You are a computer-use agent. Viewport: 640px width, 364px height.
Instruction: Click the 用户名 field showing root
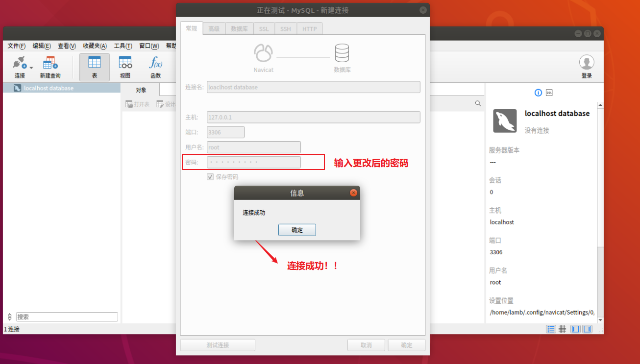tap(254, 147)
